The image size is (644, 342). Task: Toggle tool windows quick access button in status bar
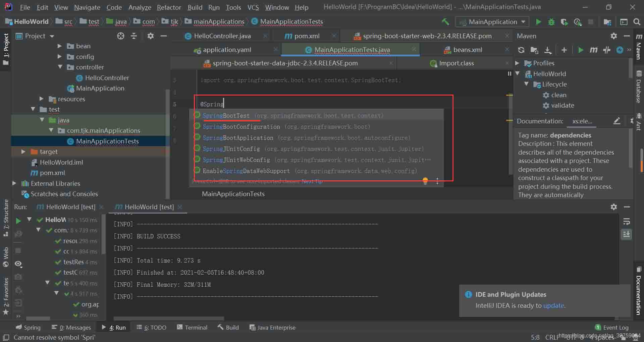[6, 337]
